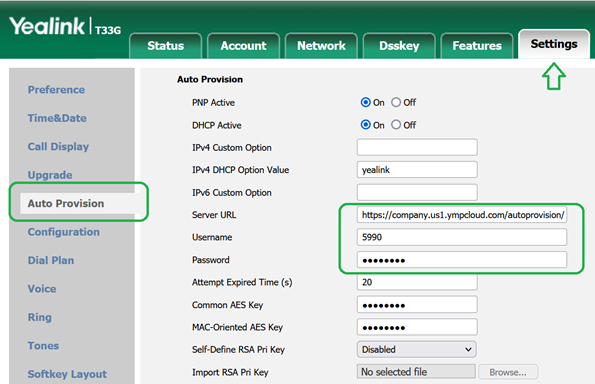The width and height of the screenshot is (595, 384).
Task: Click the PNP Active label
Action: (x=213, y=103)
